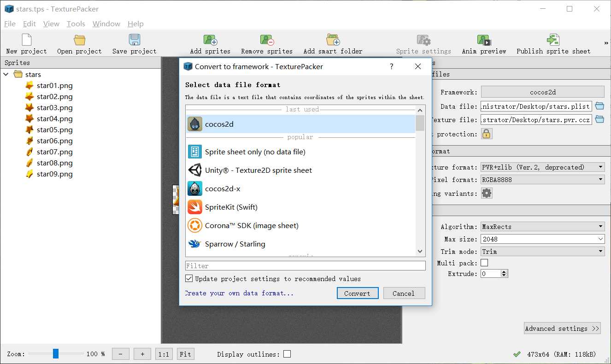Select star05.png sprite in tree

coord(54,130)
